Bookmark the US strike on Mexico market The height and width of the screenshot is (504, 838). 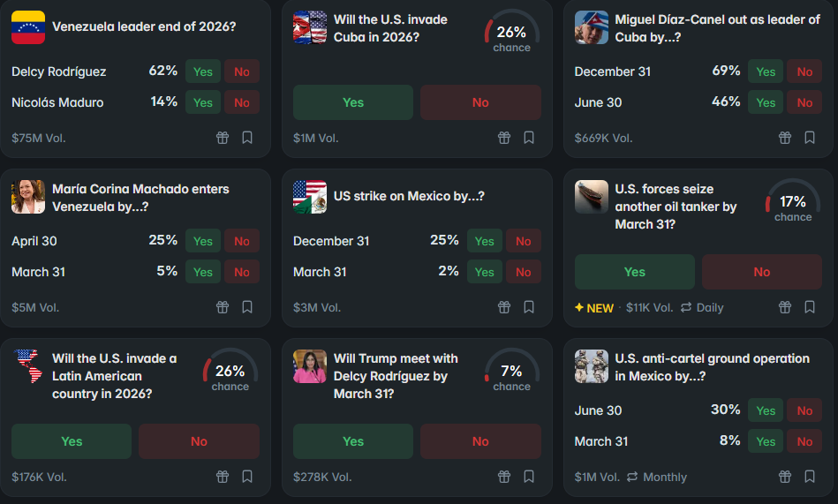click(x=529, y=307)
